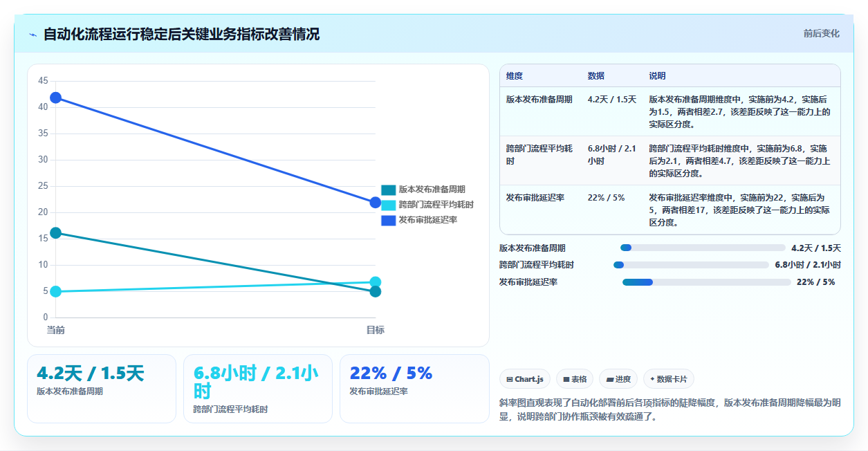Click the 跨部门流程平均耗时 progress bar
Viewport: 868px width, 451px height.
click(x=691, y=265)
